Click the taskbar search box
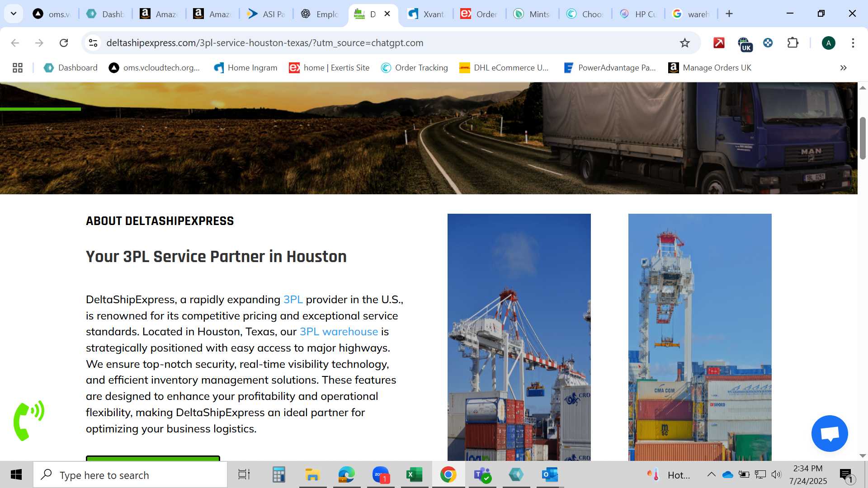This screenshot has width=868, height=488. point(130,475)
